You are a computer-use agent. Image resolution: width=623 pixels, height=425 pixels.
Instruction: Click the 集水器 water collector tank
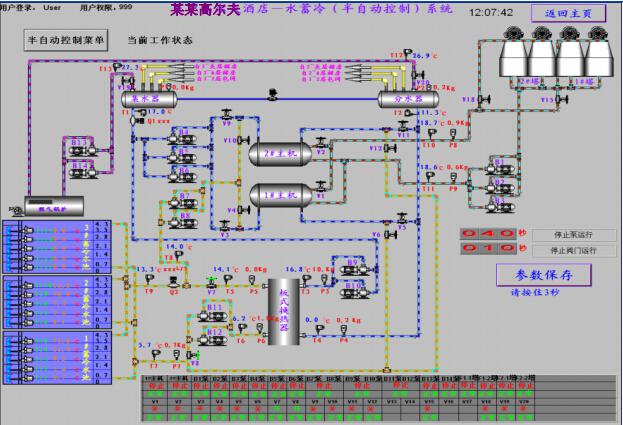point(149,99)
